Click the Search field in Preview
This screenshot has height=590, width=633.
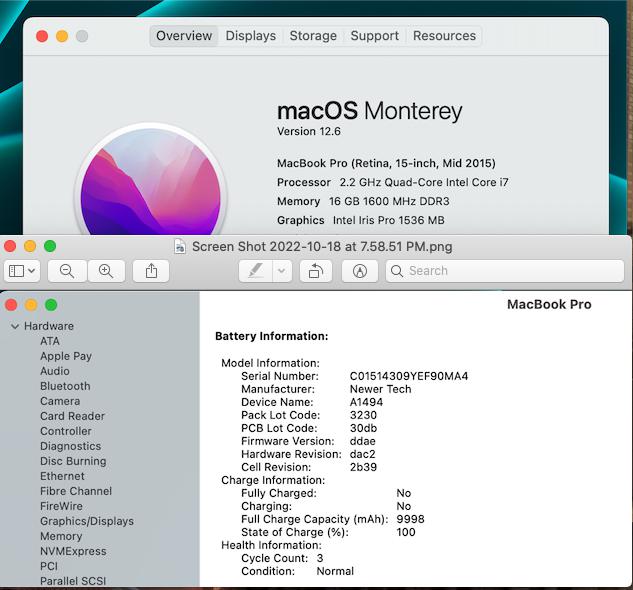[x=505, y=271]
